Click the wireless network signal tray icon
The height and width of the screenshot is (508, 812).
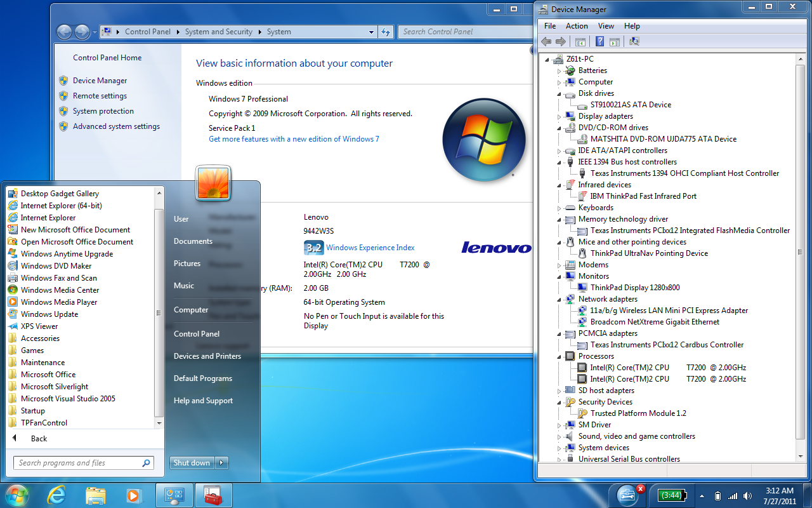[x=733, y=496]
